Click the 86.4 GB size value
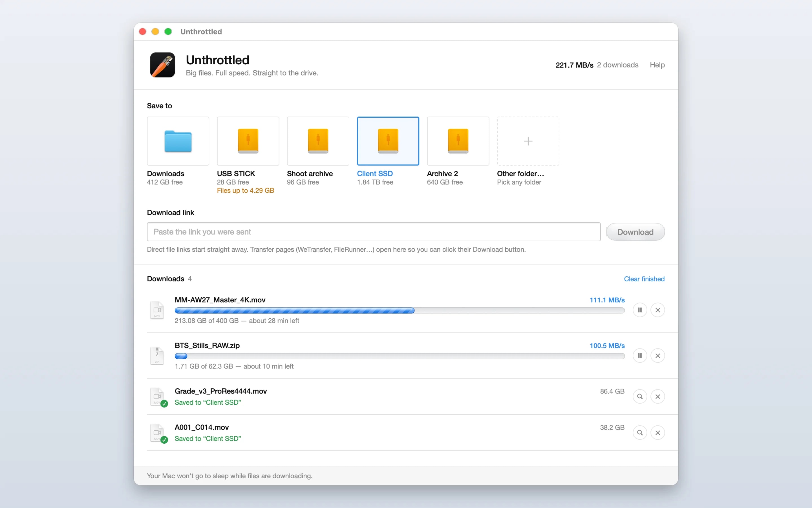 pyautogui.click(x=612, y=391)
